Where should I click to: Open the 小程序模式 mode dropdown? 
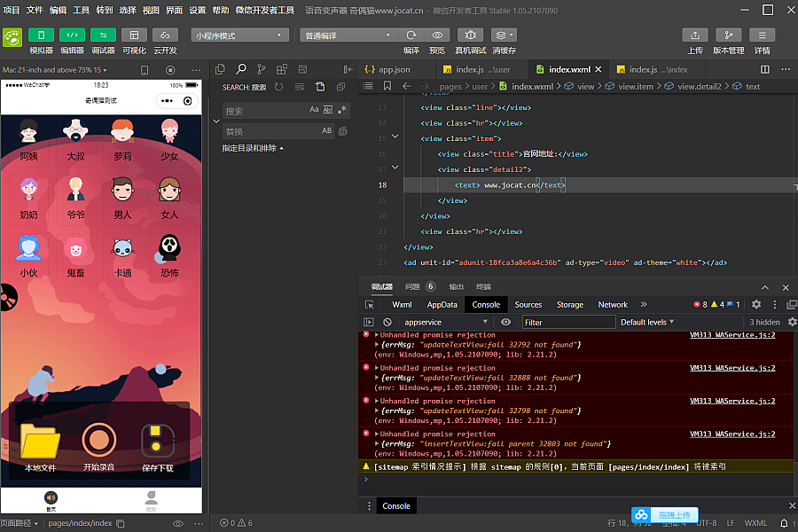pos(239,35)
